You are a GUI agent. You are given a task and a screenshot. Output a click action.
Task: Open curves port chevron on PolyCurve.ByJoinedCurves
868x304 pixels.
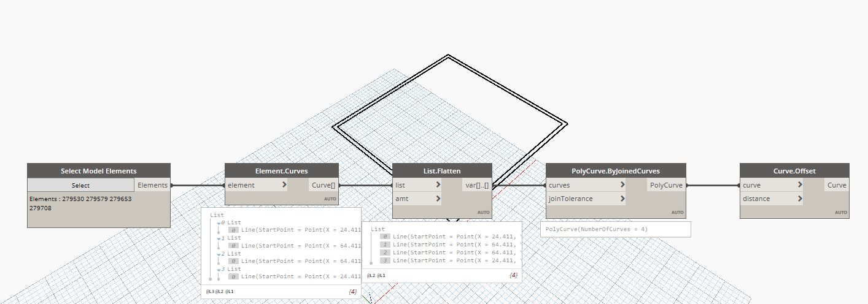622,185
